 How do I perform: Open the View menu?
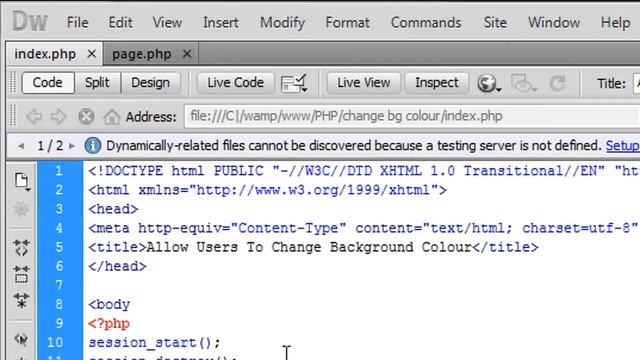[167, 22]
